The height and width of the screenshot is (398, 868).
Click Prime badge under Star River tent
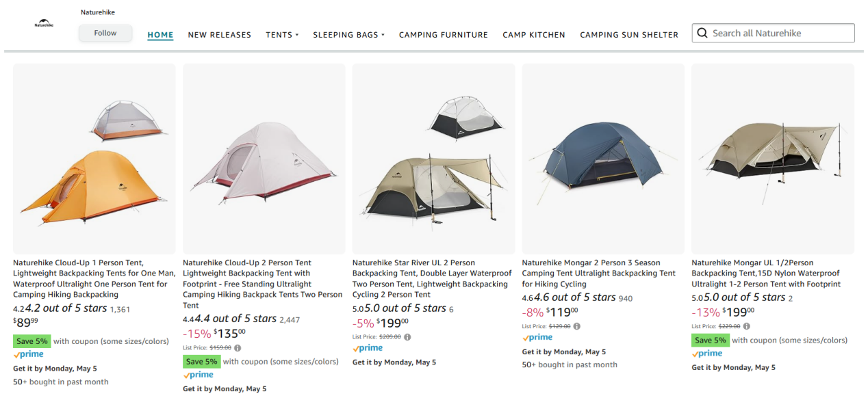[368, 348]
